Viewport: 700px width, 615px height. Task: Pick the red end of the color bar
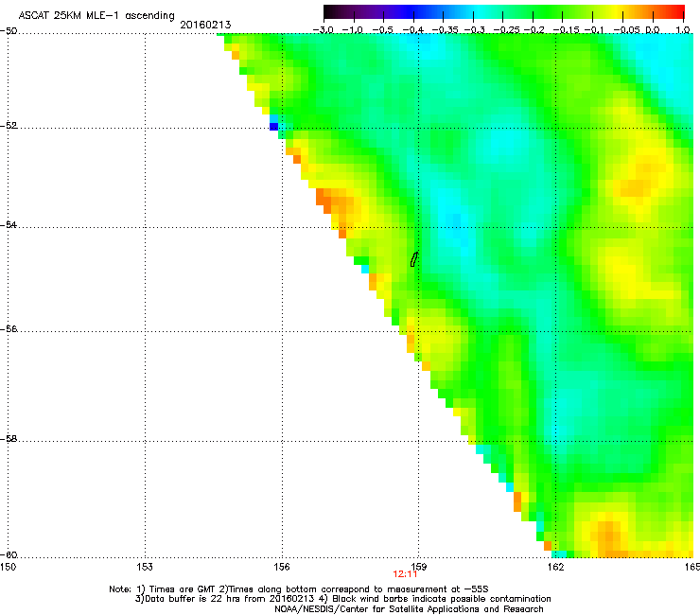(678, 11)
